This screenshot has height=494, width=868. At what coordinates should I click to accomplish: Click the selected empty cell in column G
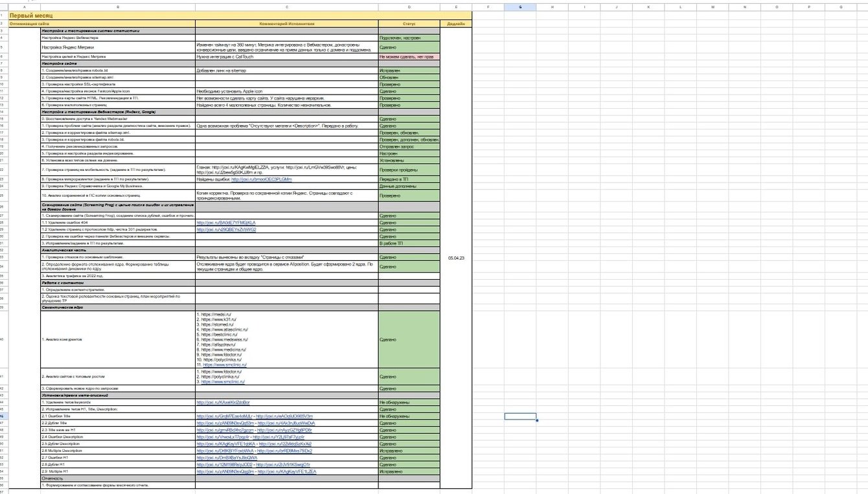520,416
